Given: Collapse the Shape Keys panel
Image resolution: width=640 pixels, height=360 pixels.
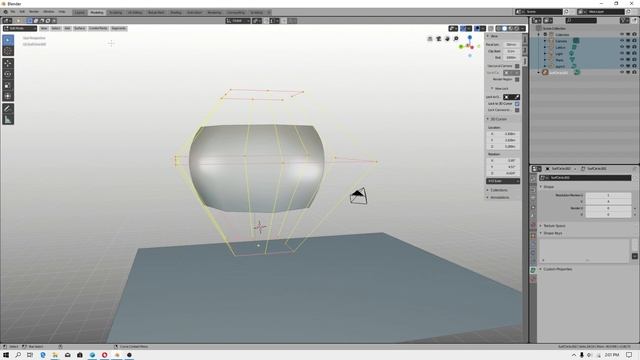Looking at the screenshot, I should pyautogui.click(x=541, y=233).
